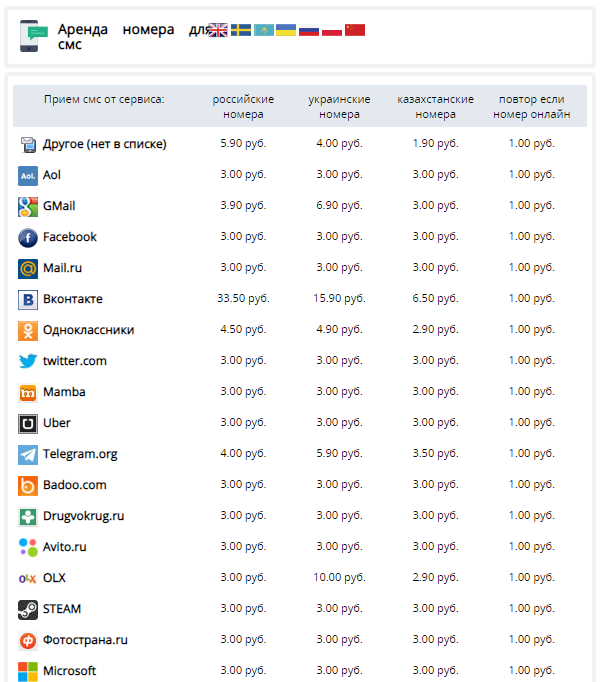This screenshot has width=603, height=682.
Task: Select the Russia flag
Action: point(309,30)
